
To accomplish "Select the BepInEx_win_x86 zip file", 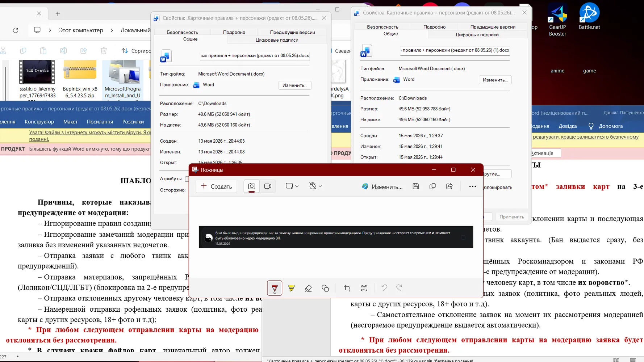I will 80,79.
